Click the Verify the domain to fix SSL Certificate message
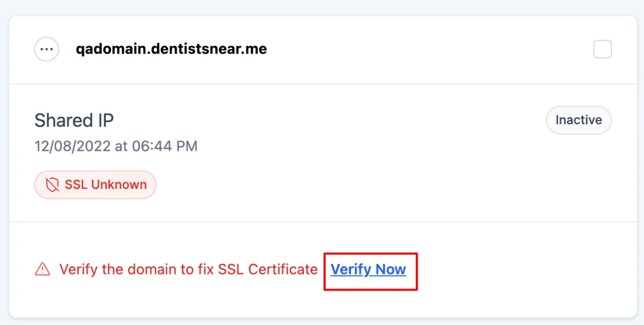The width and height of the screenshot is (644, 325). pyautogui.click(x=188, y=269)
